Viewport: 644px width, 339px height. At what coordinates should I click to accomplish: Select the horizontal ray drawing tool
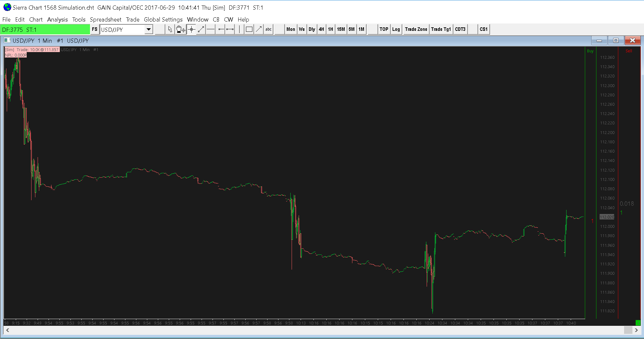point(221,30)
